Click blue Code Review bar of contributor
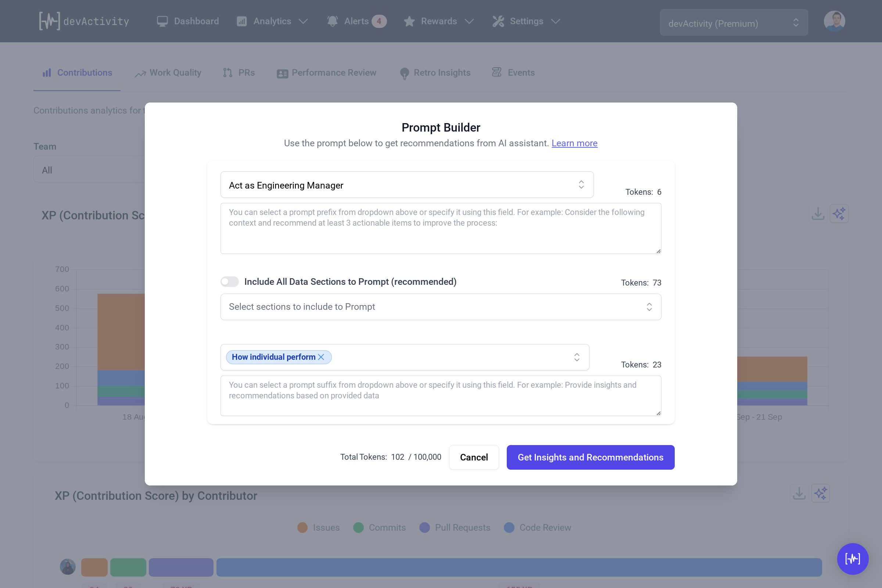 [519, 567]
